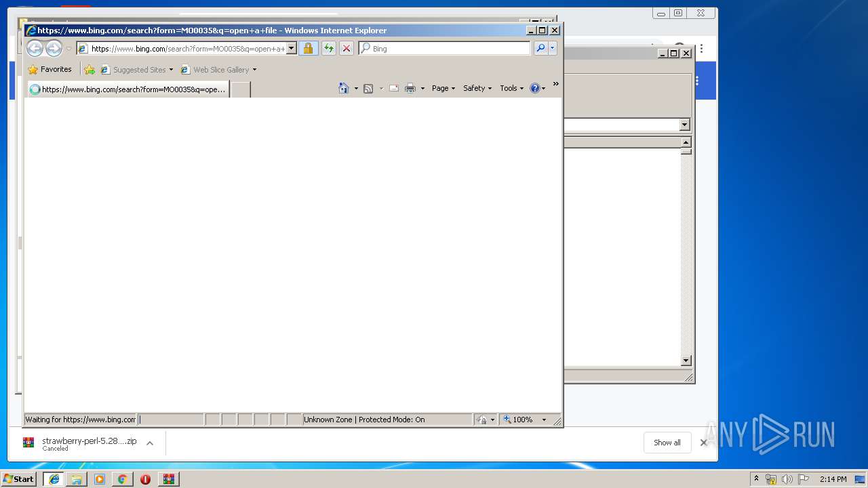Open the Tools menu
This screenshot has height=488, width=868.
click(512, 88)
